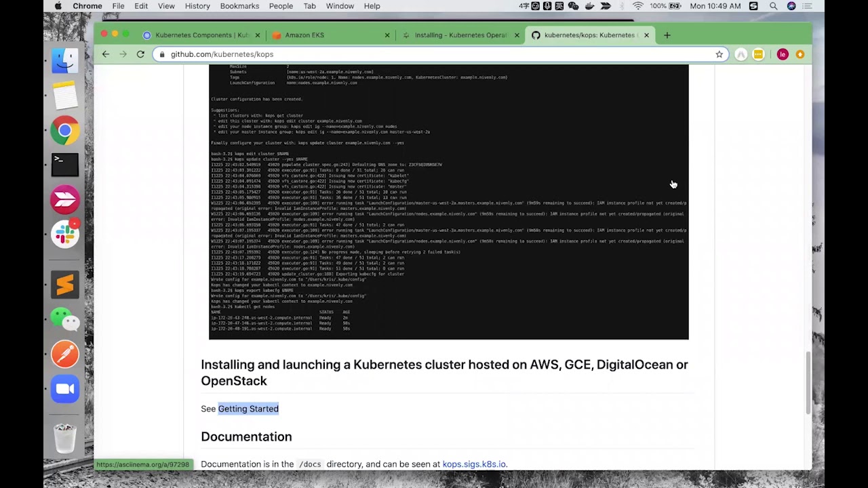Open Sublime Text from the dock
Image resolution: width=868 pixels, height=488 pixels.
tap(65, 285)
